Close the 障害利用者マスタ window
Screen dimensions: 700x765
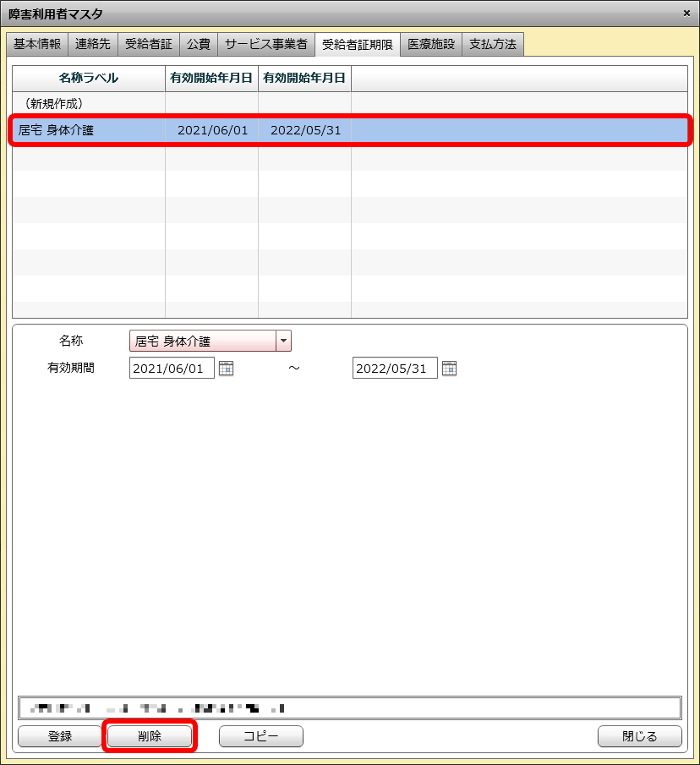click(x=686, y=13)
